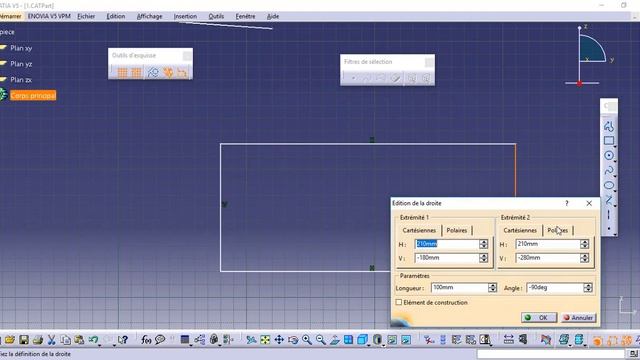Viewport: 640px width, 360px height.
Task: Open the Spline tool flyout arrow
Action: [615, 175]
